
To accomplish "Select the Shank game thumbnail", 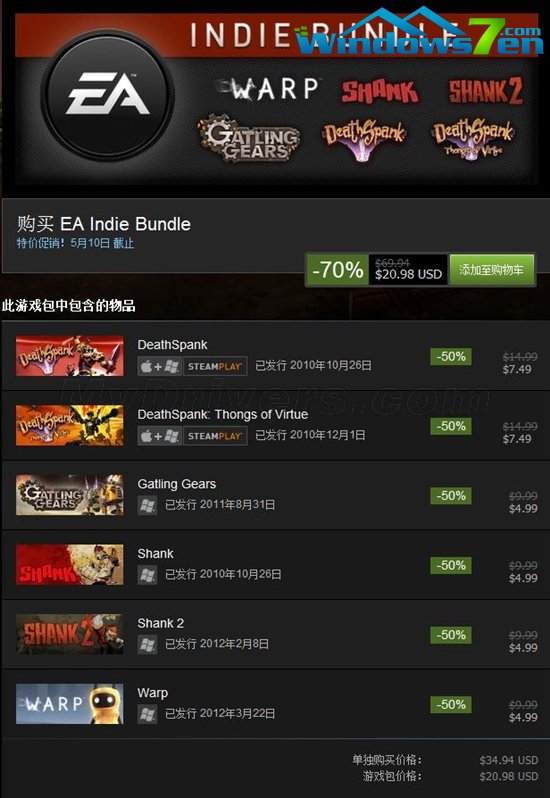I will coord(70,564).
